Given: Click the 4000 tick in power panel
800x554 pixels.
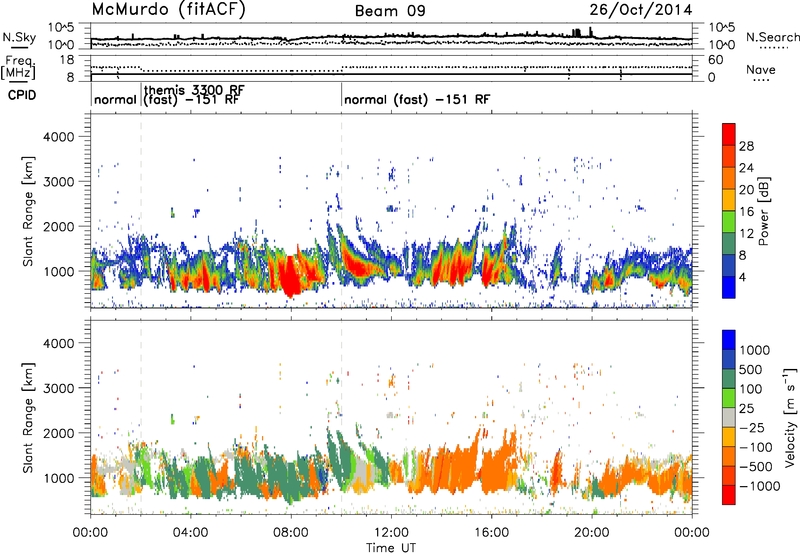Looking at the screenshot, I should [x=58, y=137].
